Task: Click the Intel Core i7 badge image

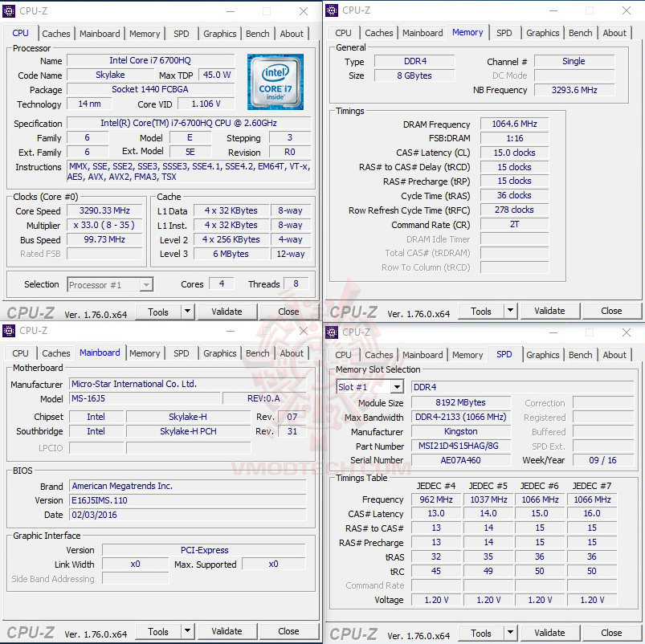Action: [x=276, y=80]
